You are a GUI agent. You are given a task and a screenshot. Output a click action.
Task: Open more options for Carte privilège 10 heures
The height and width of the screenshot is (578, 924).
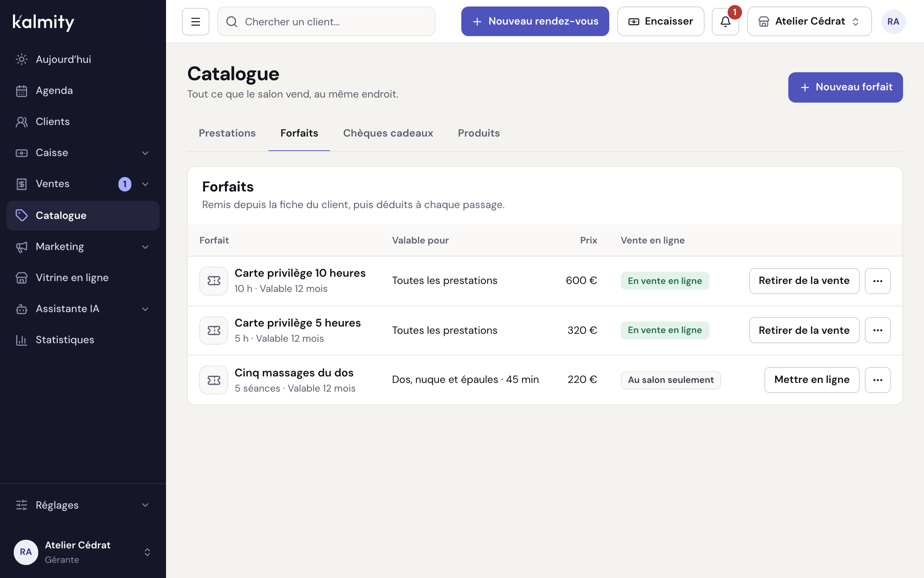pyautogui.click(x=877, y=281)
